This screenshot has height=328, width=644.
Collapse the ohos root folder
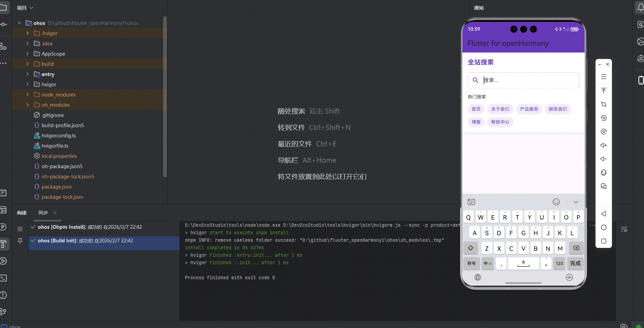(x=19, y=23)
